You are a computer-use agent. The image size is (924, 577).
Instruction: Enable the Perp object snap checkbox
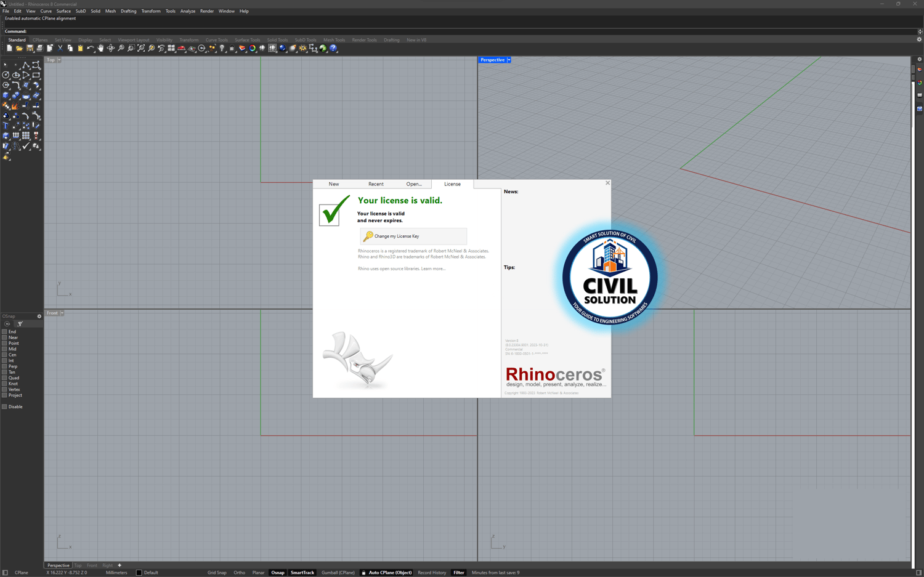point(4,366)
